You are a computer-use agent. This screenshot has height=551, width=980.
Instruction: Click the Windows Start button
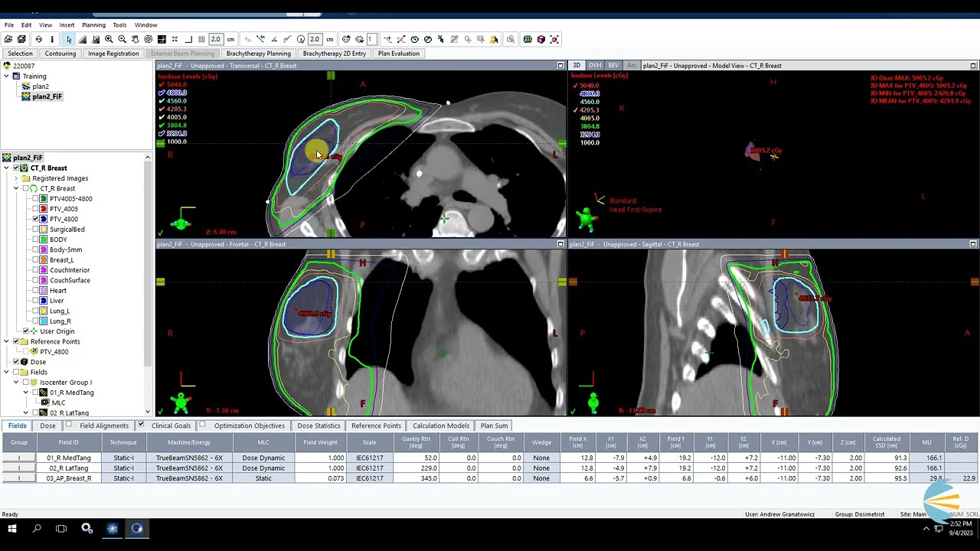click(12, 528)
